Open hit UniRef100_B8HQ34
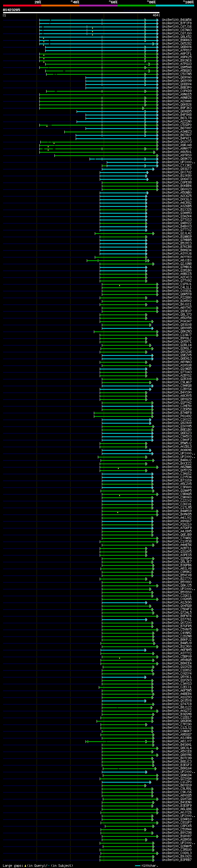The image size is (197, 868). pyautogui.click(x=177, y=250)
